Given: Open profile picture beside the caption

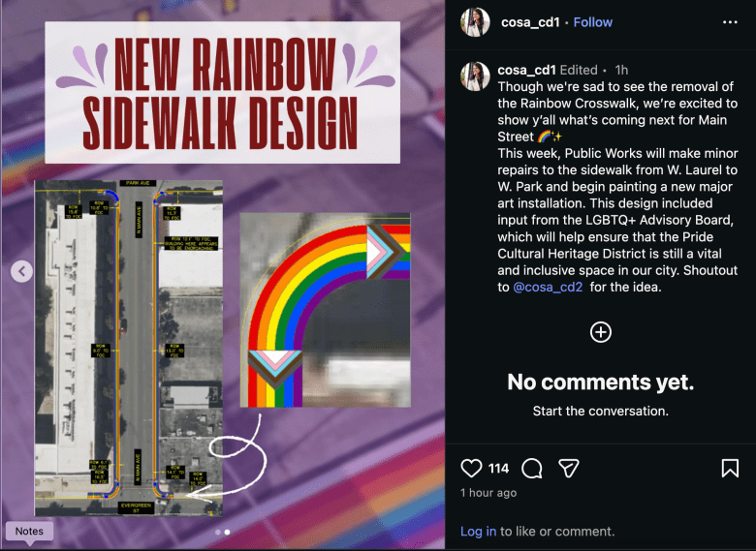Looking at the screenshot, I should (475, 77).
